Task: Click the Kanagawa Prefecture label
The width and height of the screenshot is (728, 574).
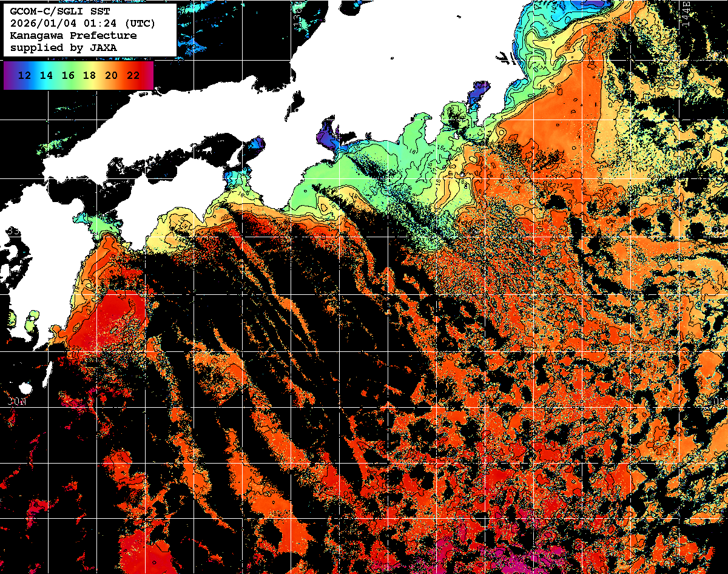Action: point(73,35)
